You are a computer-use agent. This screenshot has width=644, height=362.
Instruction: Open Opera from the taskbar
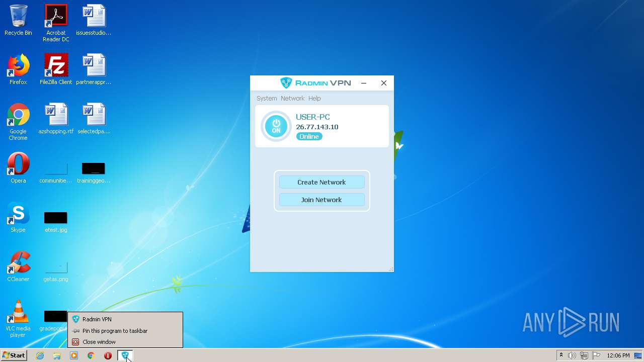[x=108, y=355]
